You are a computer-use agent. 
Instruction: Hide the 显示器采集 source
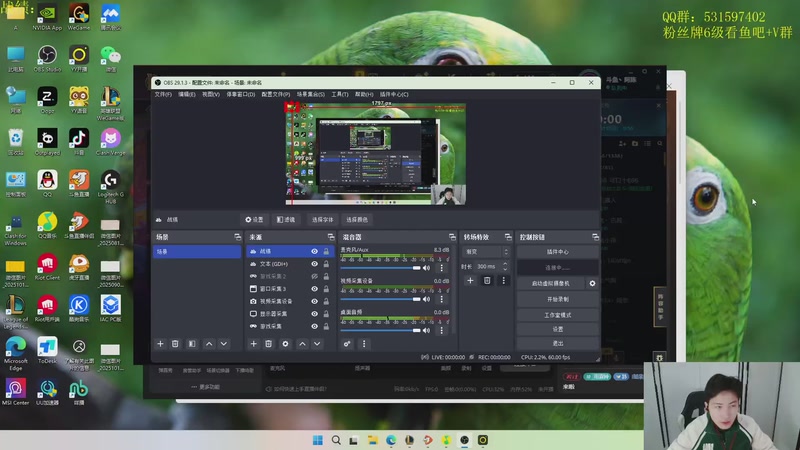(314, 314)
